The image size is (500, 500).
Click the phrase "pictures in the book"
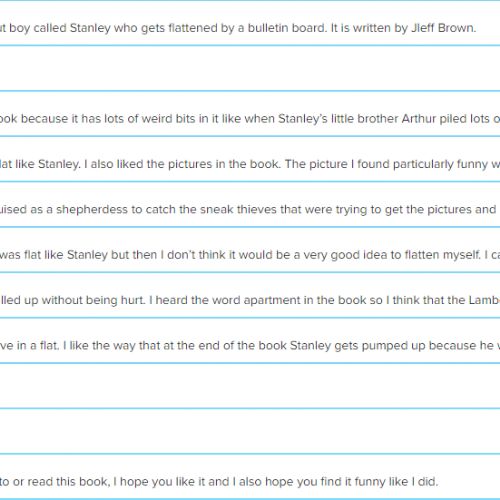[x=223, y=164]
